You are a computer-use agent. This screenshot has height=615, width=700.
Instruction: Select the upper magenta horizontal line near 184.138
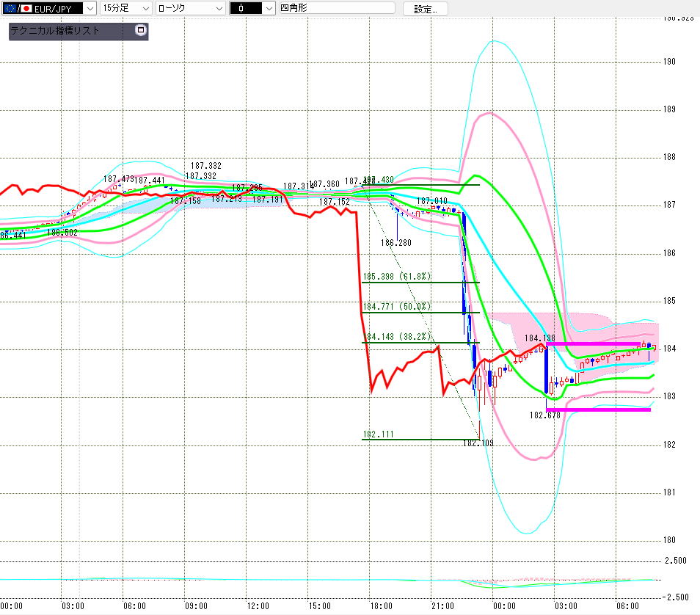pyautogui.click(x=594, y=344)
